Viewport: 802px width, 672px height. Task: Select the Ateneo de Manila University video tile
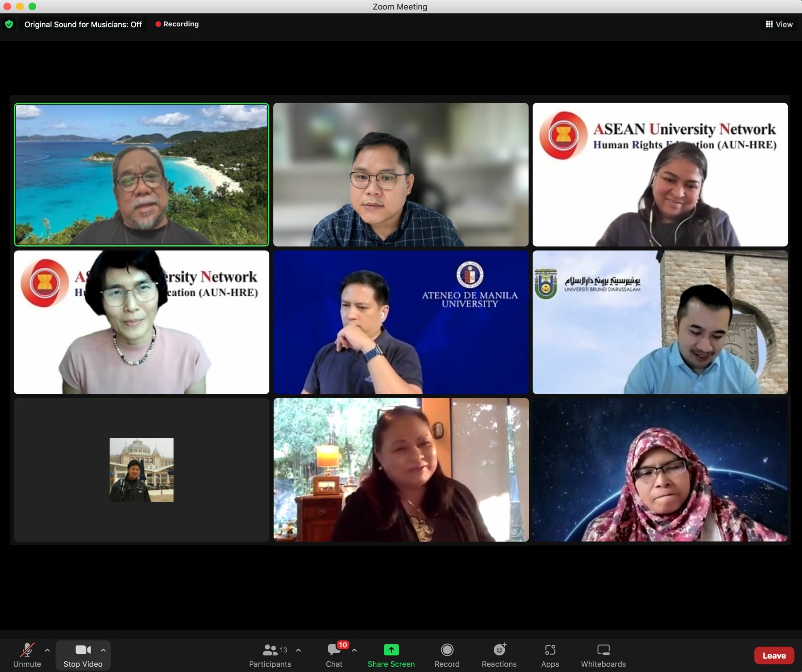(x=401, y=322)
